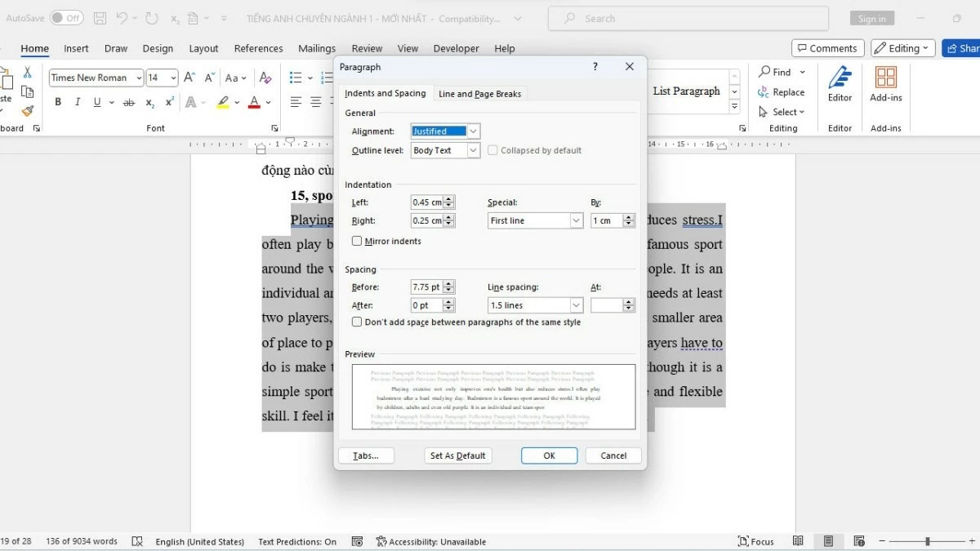Apply subscript formatting
Screen dimensions: 980x551
pos(149,101)
